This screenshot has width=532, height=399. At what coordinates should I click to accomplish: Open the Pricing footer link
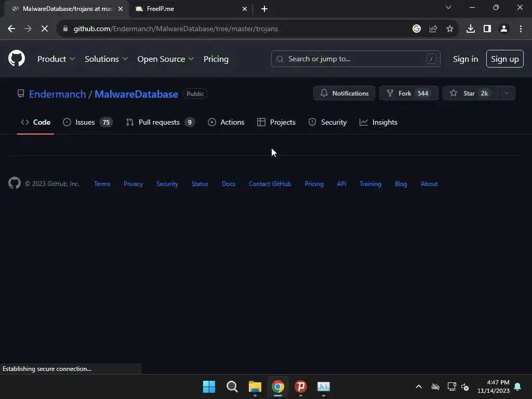click(314, 184)
